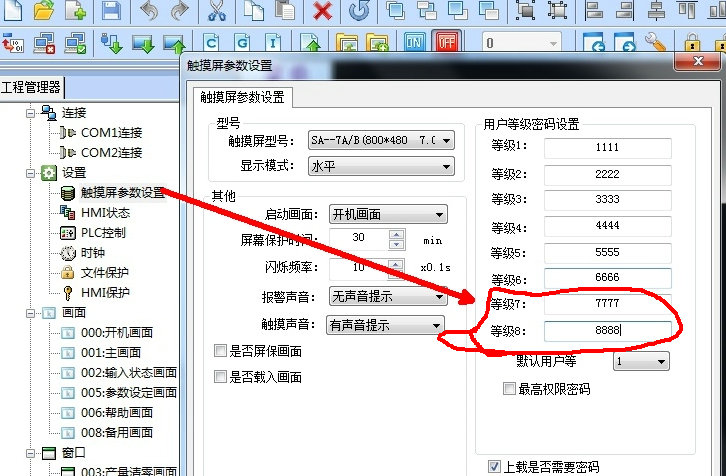The image size is (726, 476).
Task: Toggle the 是否载入画面 checkbox
Action: click(x=221, y=377)
